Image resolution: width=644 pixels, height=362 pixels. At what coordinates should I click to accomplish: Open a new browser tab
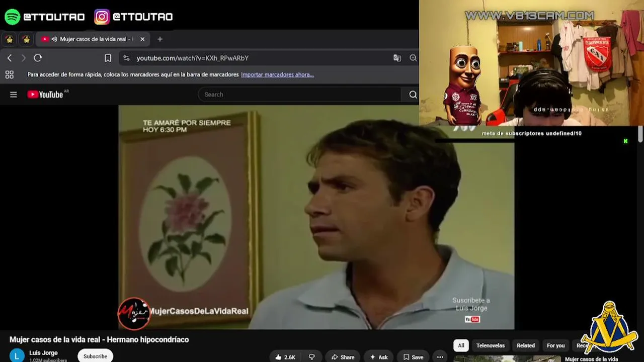pos(160,39)
